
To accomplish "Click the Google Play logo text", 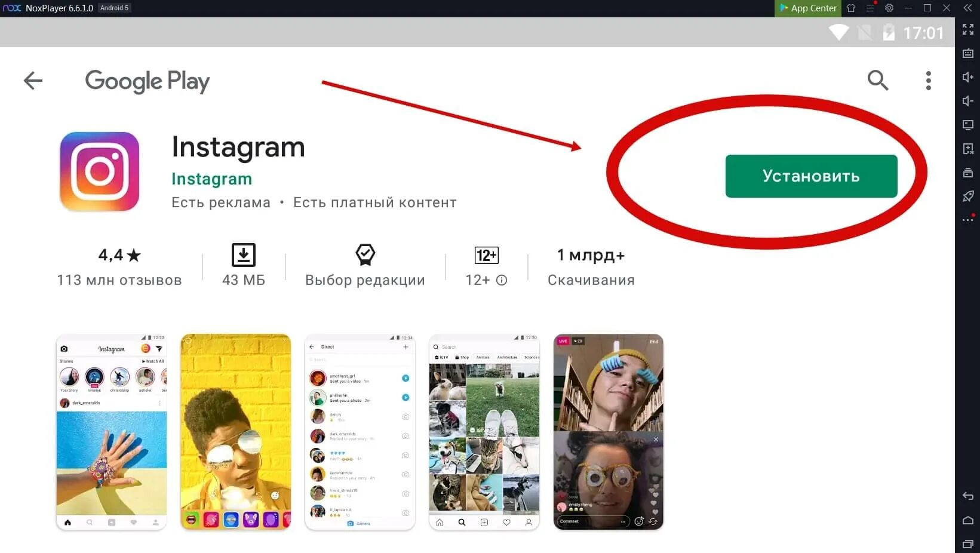I will pyautogui.click(x=148, y=81).
